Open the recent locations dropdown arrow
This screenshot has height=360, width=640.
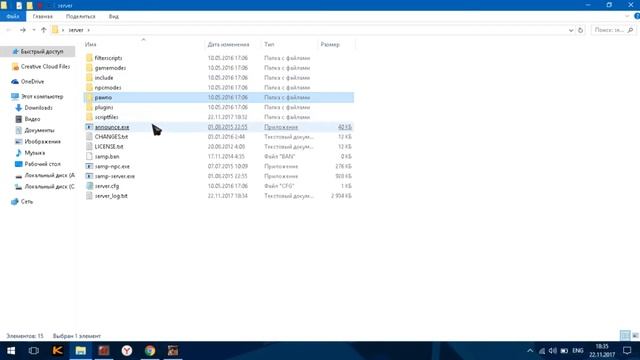[33, 30]
